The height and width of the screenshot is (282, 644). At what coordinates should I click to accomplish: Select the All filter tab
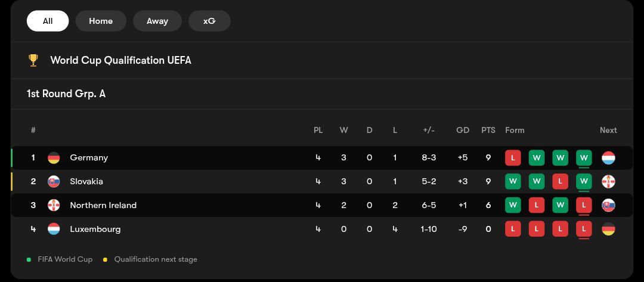tap(48, 21)
